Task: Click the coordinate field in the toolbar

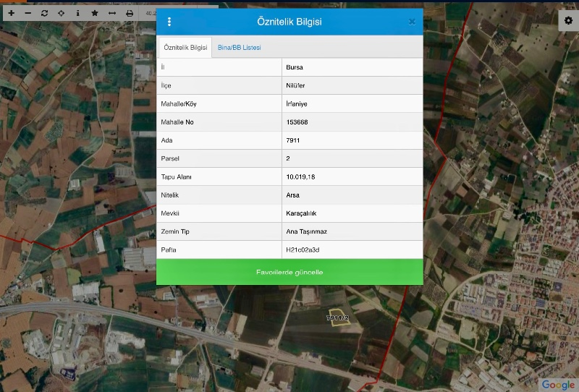Action: point(149,13)
